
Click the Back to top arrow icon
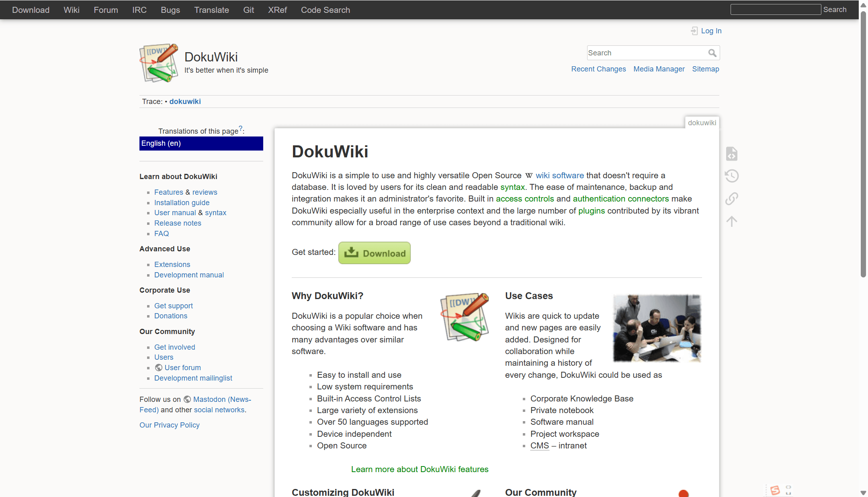pyautogui.click(x=732, y=221)
